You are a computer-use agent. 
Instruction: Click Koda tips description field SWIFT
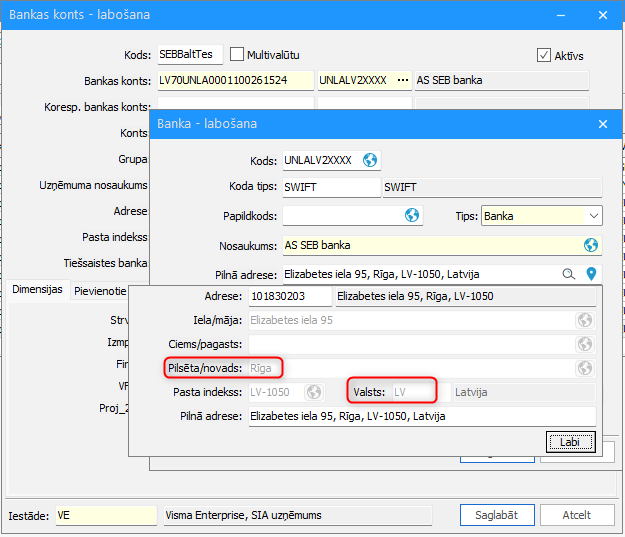click(x=492, y=187)
